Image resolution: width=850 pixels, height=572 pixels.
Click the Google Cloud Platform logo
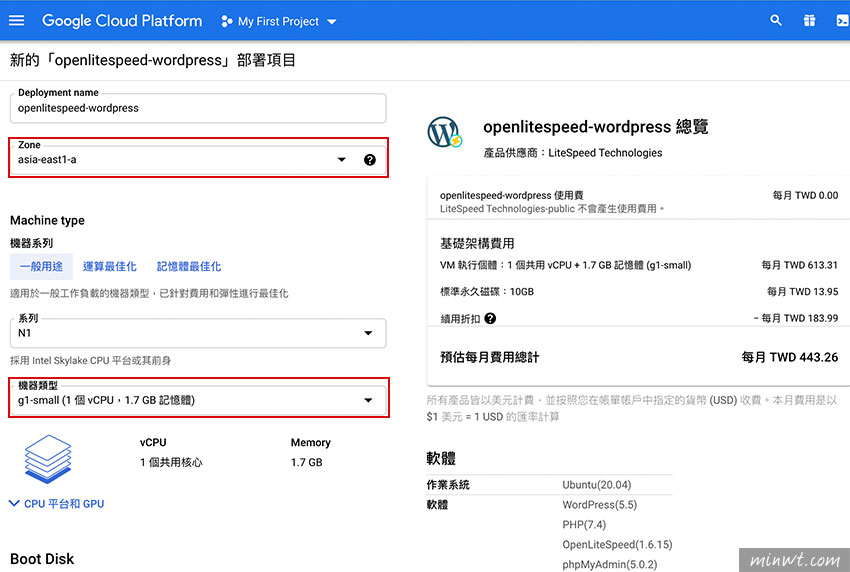pos(122,21)
